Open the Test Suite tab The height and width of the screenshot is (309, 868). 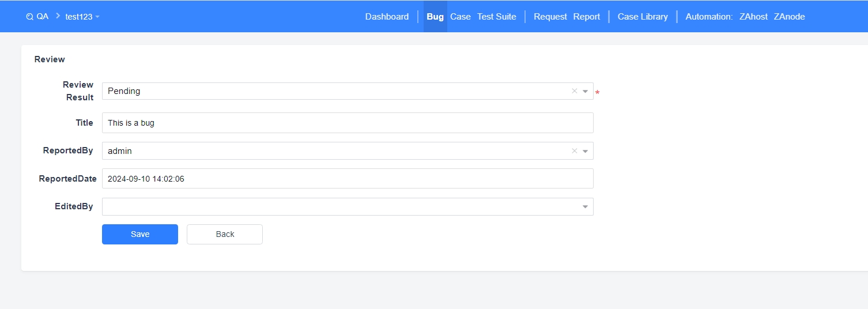(x=497, y=17)
